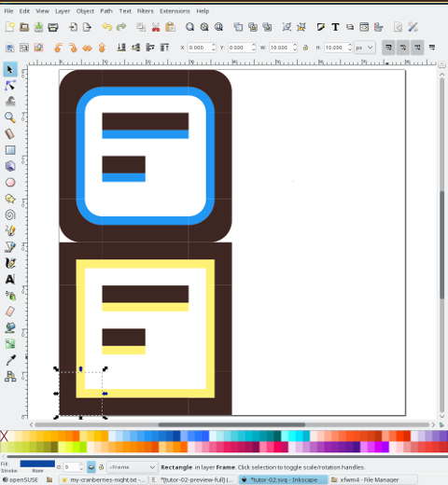Choose the Zoom magnifier tool
448x485 pixels.
point(10,118)
